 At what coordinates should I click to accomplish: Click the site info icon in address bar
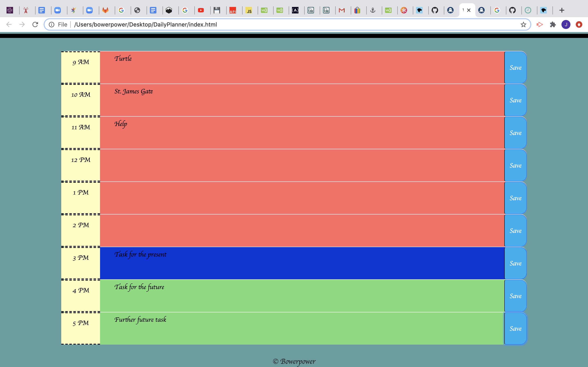coord(51,24)
